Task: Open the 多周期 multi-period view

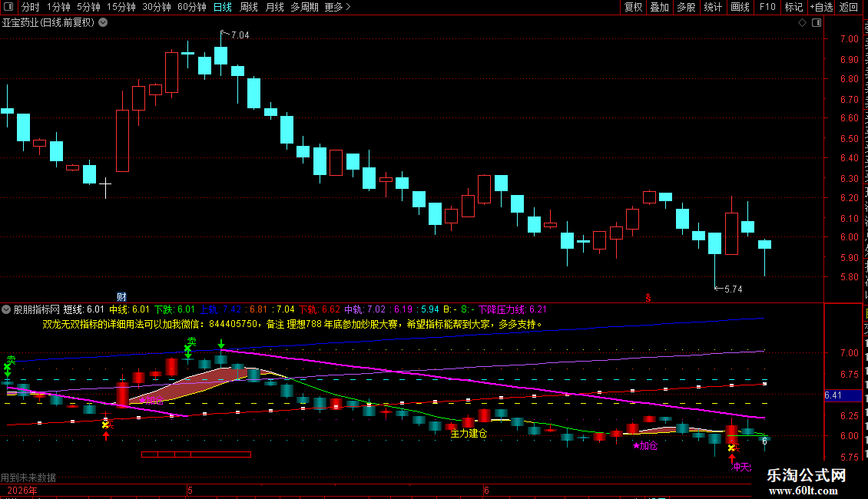Action: point(304,7)
